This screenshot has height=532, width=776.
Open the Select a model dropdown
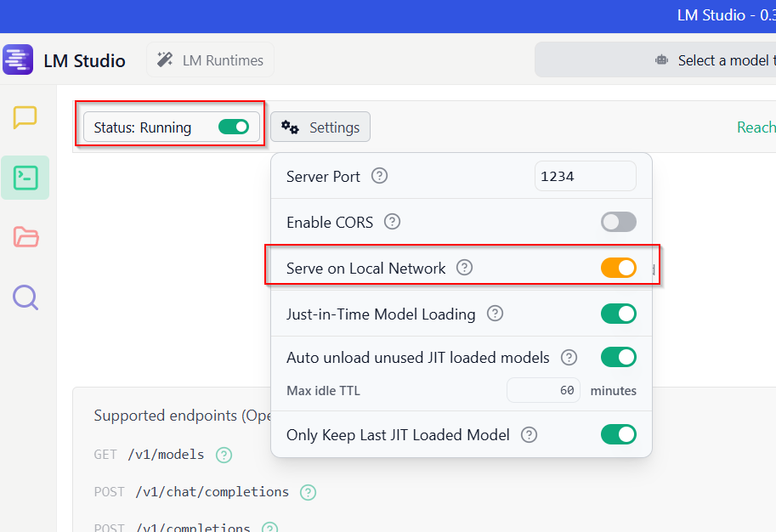tap(705, 59)
